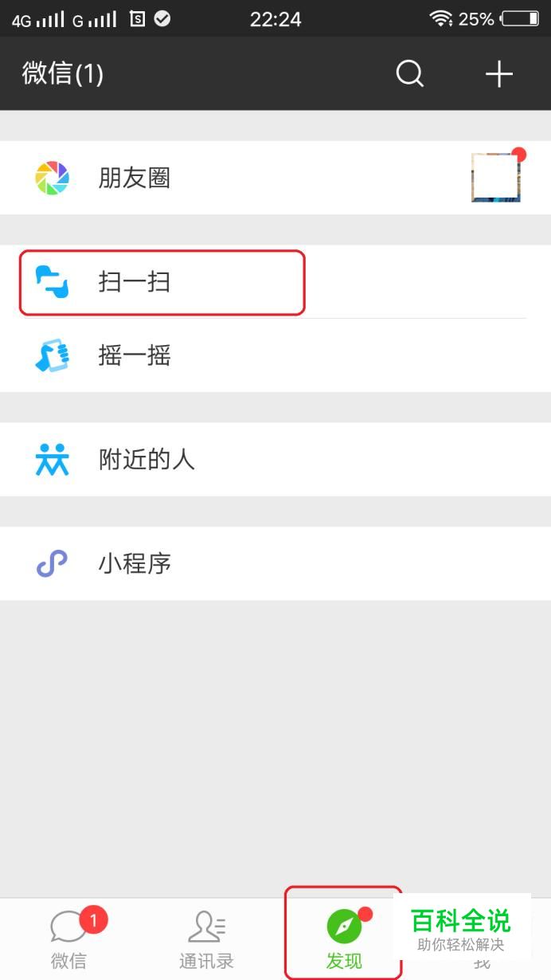
Task: Open 朋友圈 Moments colorful icon
Action: coord(53,178)
